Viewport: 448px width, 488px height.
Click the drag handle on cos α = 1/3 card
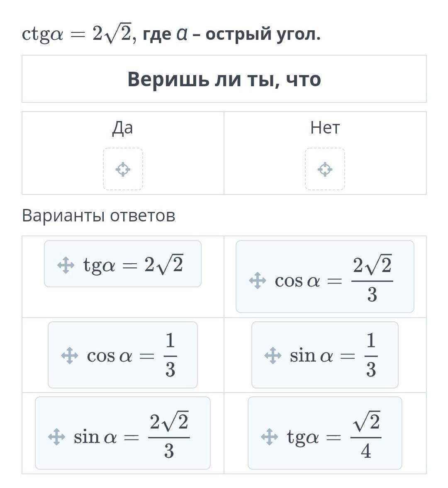tap(69, 356)
